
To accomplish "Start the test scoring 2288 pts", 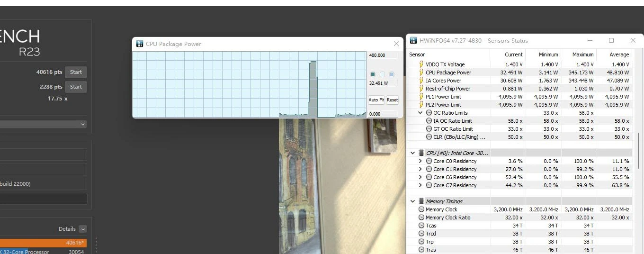I will click(x=76, y=87).
